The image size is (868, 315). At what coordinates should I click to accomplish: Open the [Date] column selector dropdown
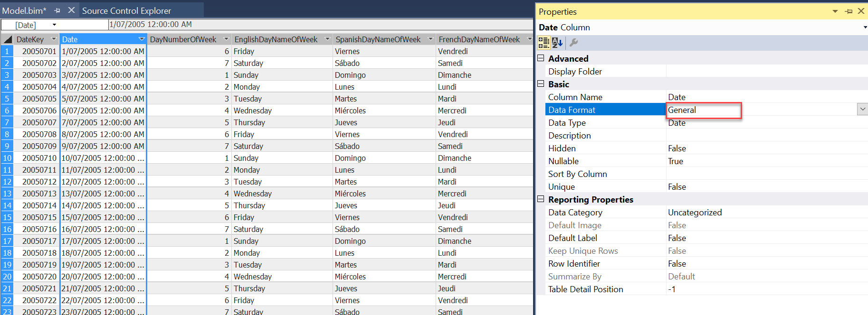tap(54, 25)
